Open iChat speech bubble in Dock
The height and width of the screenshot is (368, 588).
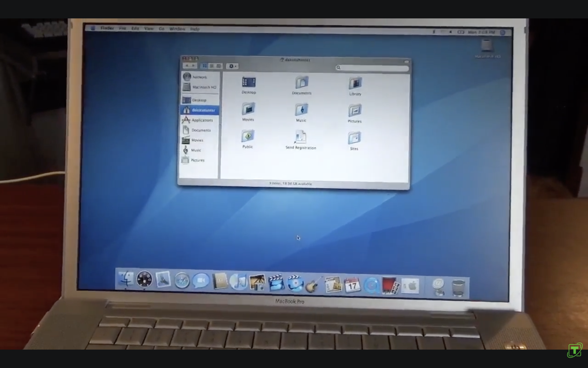pyautogui.click(x=201, y=281)
